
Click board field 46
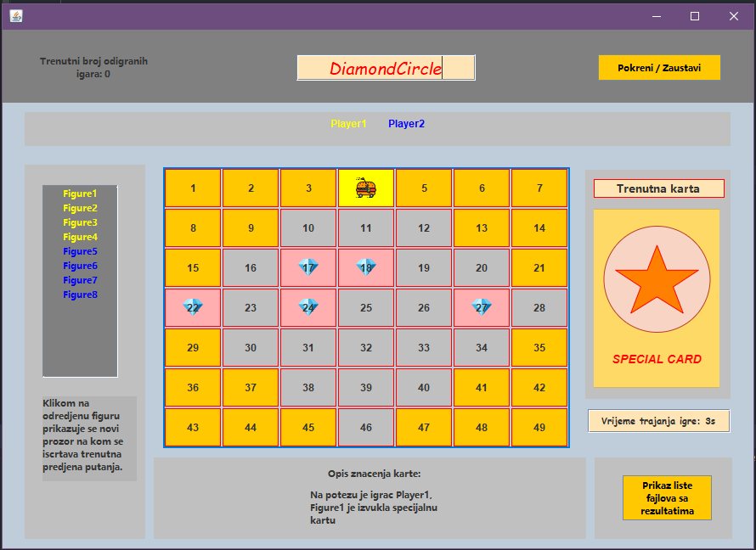[x=366, y=428]
